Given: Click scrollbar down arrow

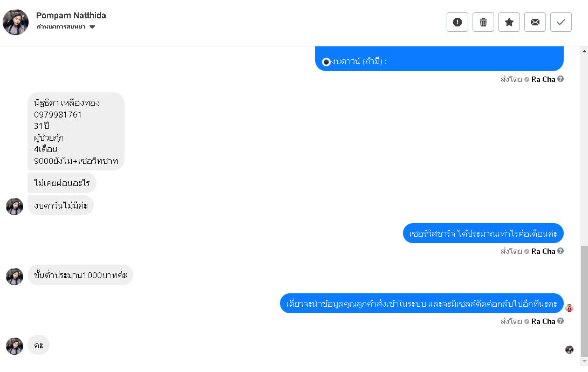Looking at the screenshot, I should pos(583,361).
